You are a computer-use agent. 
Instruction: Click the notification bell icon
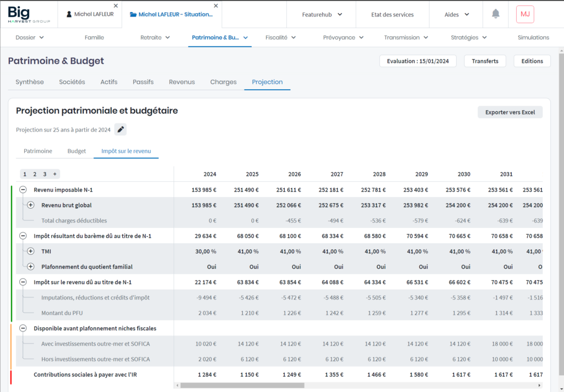point(495,14)
